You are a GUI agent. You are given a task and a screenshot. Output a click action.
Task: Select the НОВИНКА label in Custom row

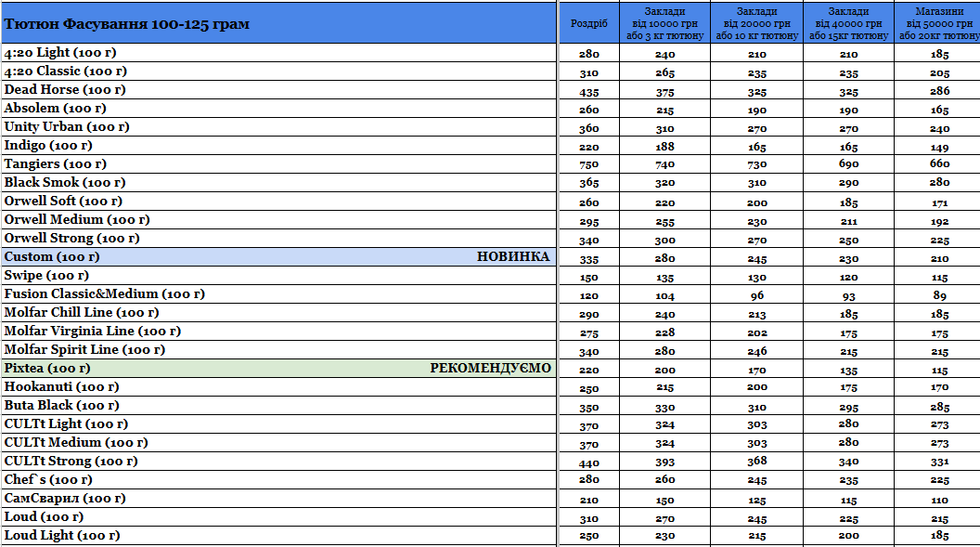(512, 257)
